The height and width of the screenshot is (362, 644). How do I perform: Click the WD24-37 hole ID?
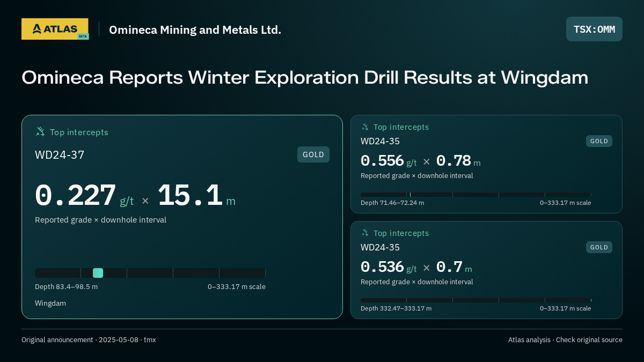(60, 155)
